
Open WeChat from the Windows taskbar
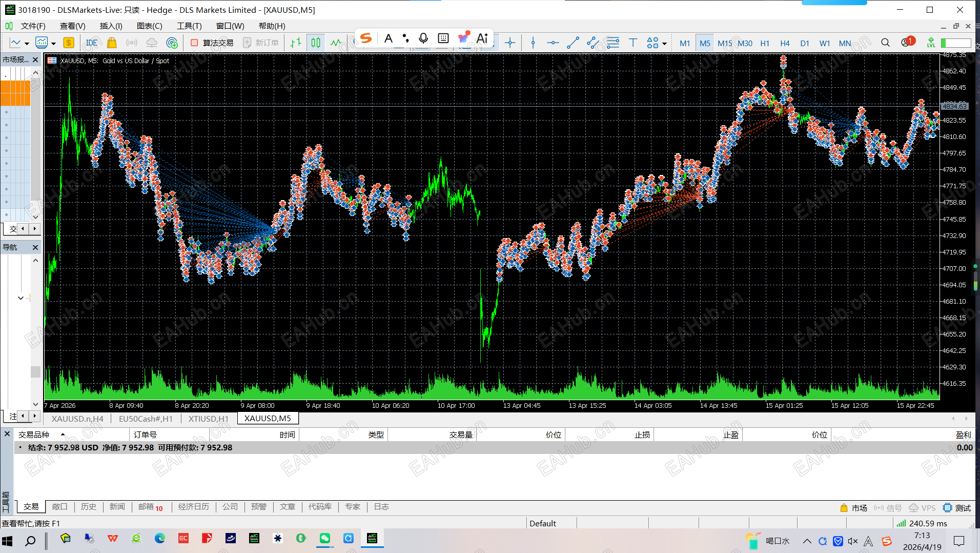tap(325, 539)
